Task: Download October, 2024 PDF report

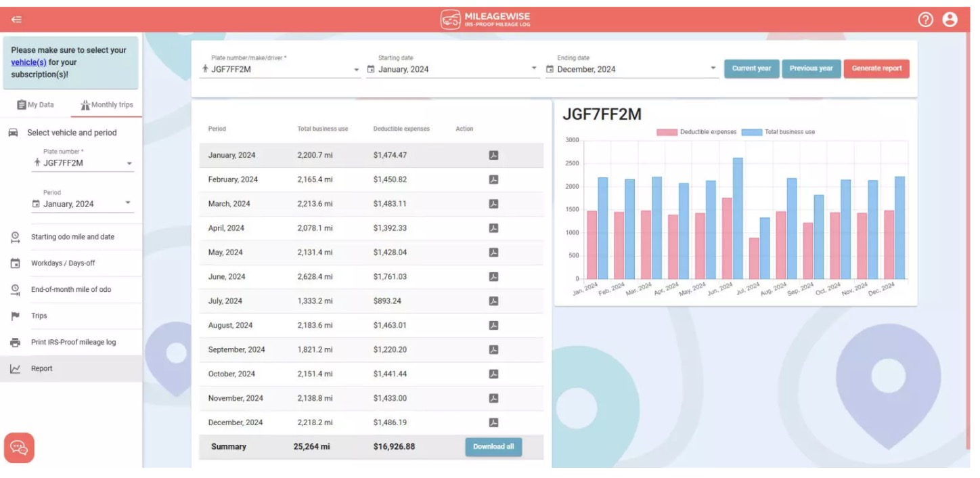Action: [493, 374]
